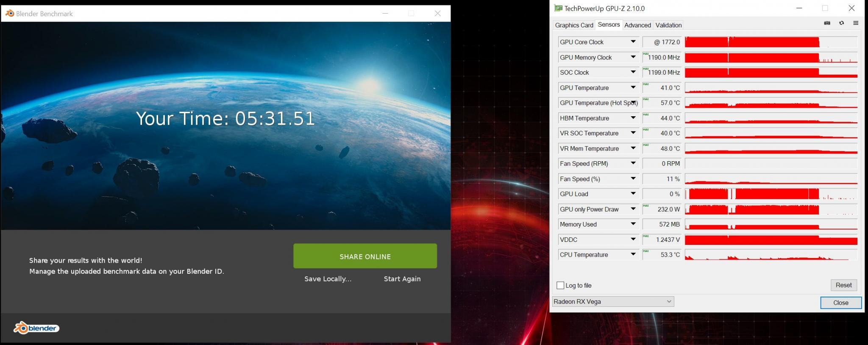Click the '1199.0 MHz' SOC clock value
This screenshot has width=868, height=345.
pyautogui.click(x=662, y=73)
